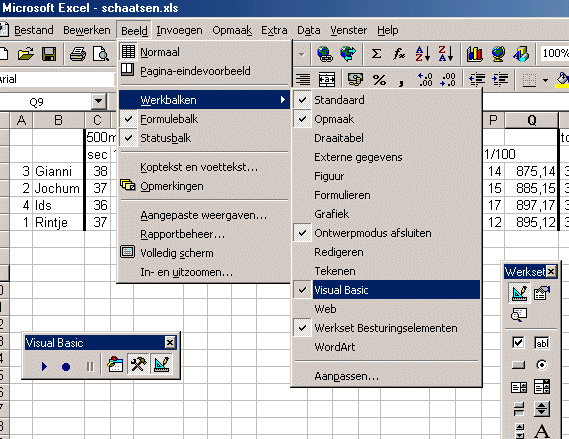Start recording macro with the dot icon
The image size is (569, 439).
tap(66, 367)
